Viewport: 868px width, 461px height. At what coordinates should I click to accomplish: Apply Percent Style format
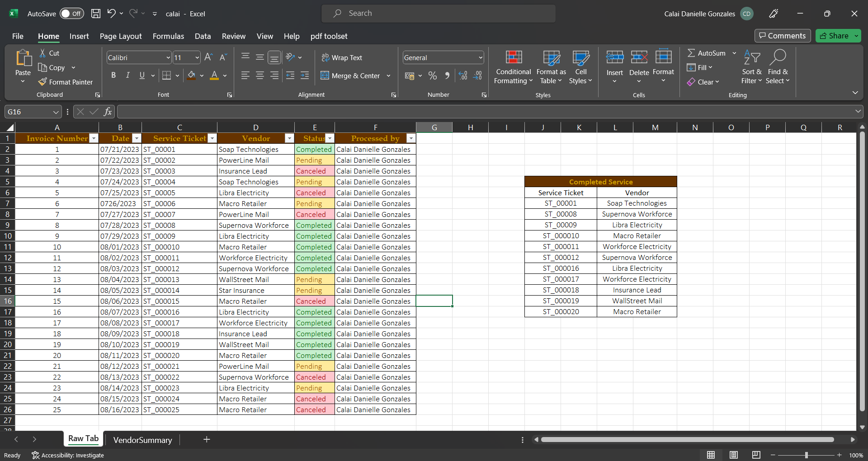(x=433, y=75)
